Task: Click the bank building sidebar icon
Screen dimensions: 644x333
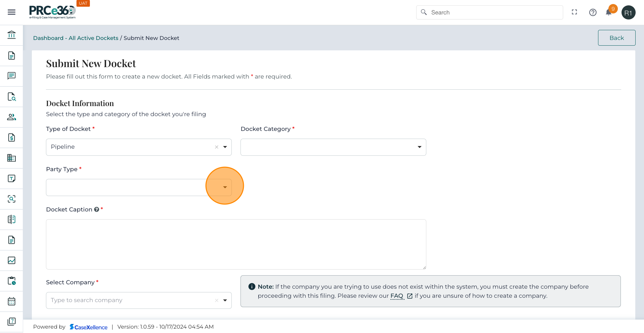Action: click(11, 35)
